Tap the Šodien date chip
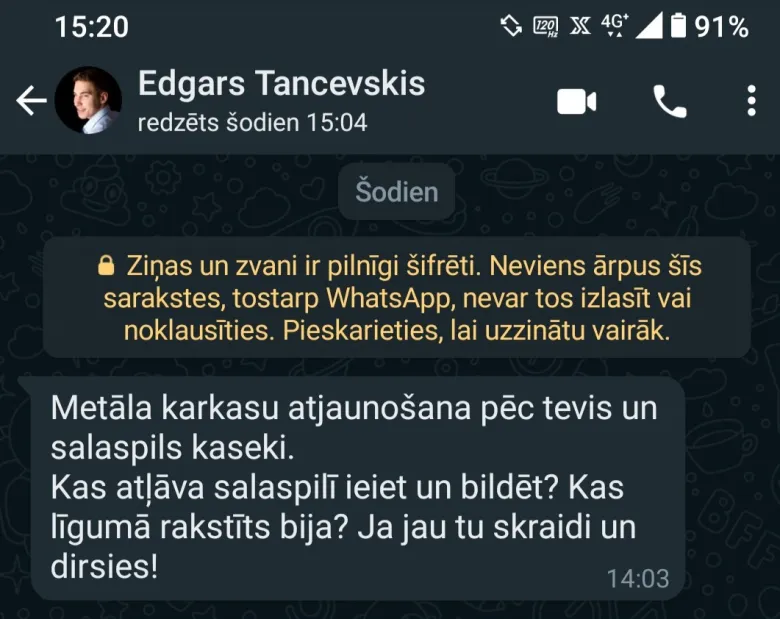This screenshot has width=780, height=619. point(396,192)
